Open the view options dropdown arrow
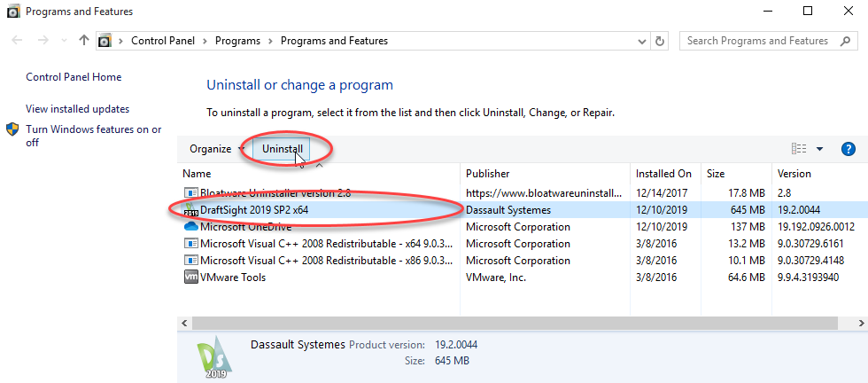Image resolution: width=868 pixels, height=383 pixels. 820,149
